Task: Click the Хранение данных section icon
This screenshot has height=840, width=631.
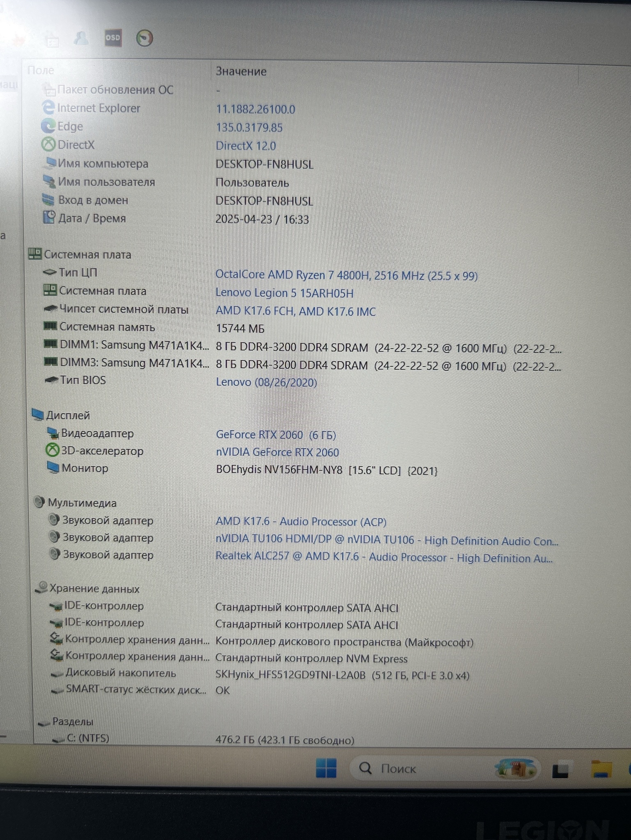Action: 41,588
